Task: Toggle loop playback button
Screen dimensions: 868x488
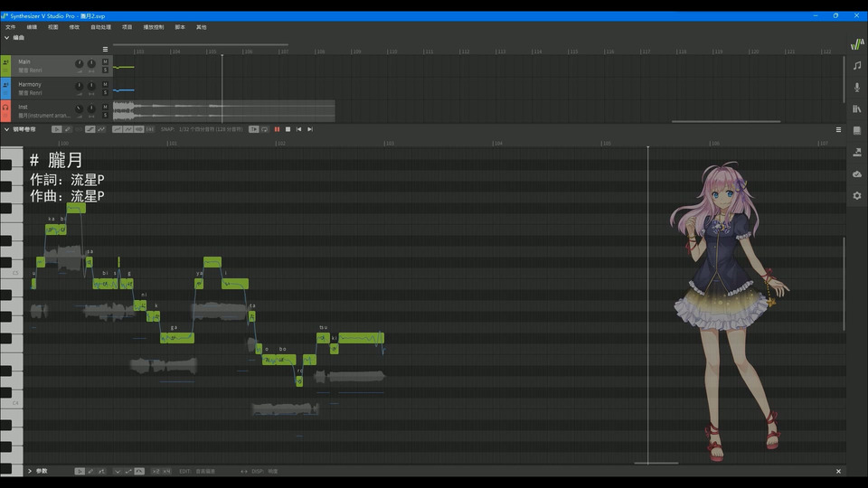Action: tap(265, 129)
